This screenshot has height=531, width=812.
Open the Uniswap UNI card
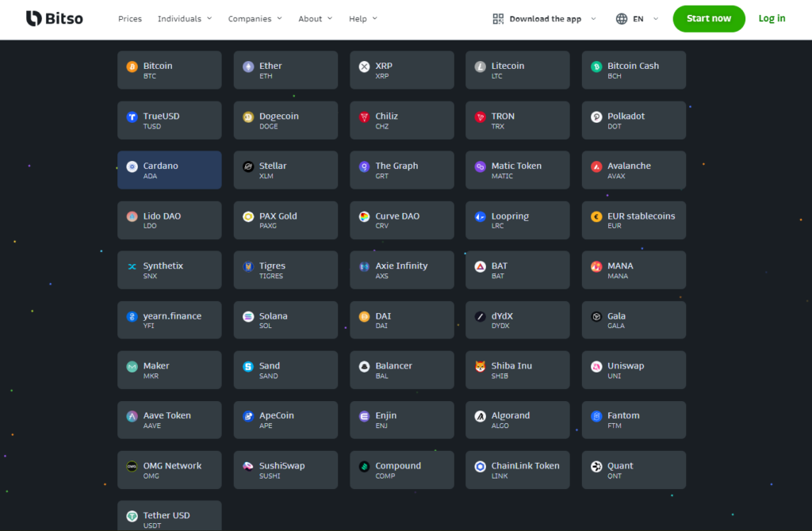[x=634, y=369]
